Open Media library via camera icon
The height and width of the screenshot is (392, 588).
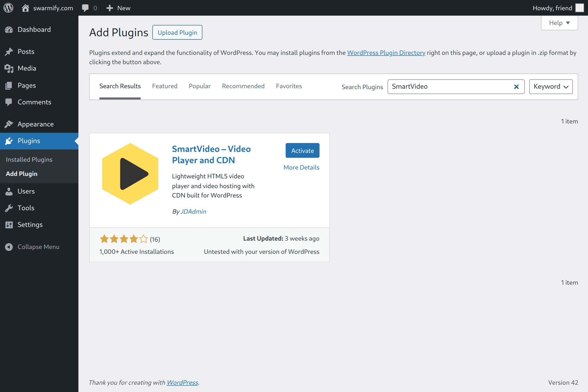9,68
